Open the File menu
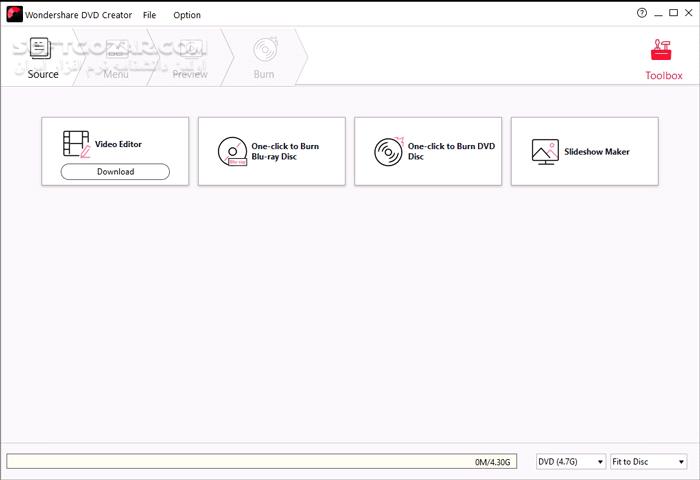Image resolution: width=700 pixels, height=480 pixels. pyautogui.click(x=149, y=15)
